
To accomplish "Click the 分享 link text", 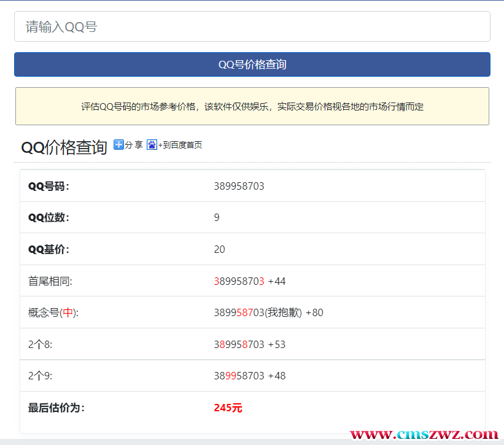I will [134, 145].
